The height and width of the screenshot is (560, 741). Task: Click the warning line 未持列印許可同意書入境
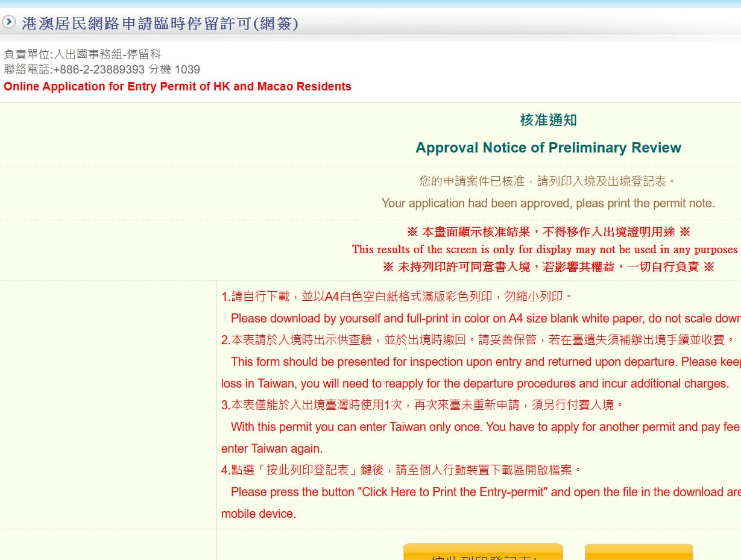click(x=548, y=267)
